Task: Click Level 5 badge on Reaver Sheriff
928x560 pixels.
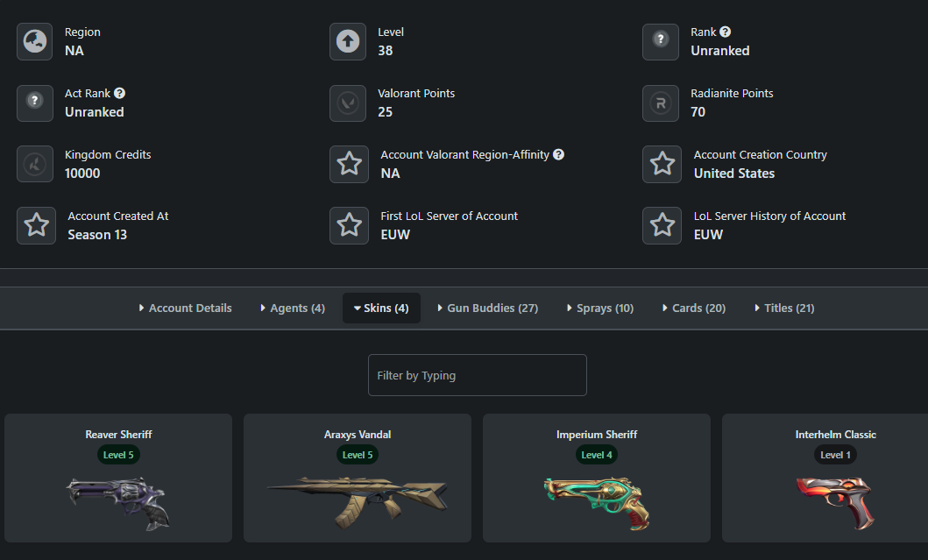Action: coord(118,455)
